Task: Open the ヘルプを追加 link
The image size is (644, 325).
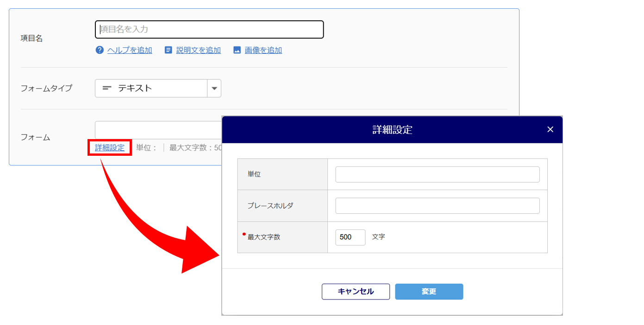Action: point(130,50)
